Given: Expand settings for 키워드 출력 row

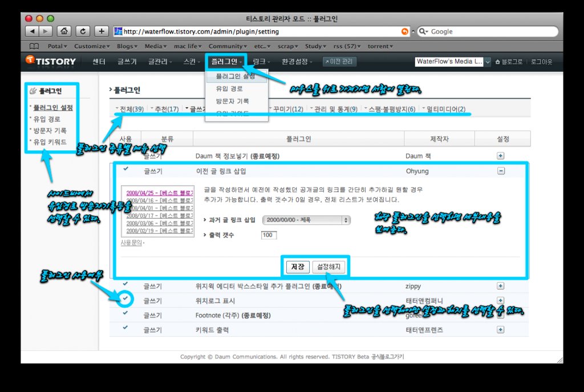Looking at the screenshot, I should pos(501,329).
